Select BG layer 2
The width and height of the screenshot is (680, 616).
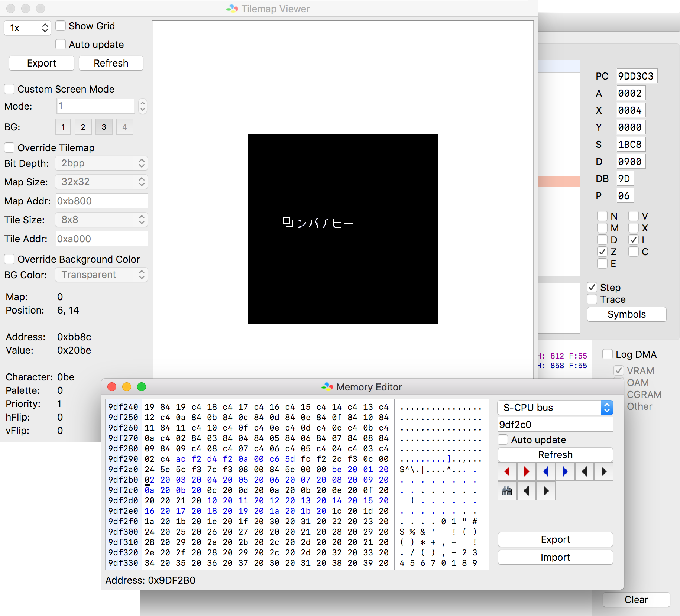click(x=83, y=127)
